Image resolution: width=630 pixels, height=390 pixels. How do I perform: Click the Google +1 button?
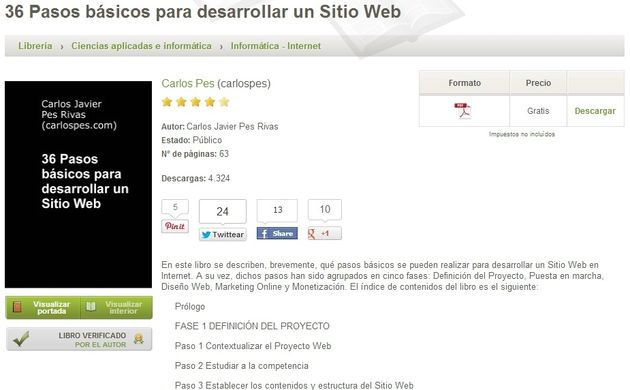325,233
